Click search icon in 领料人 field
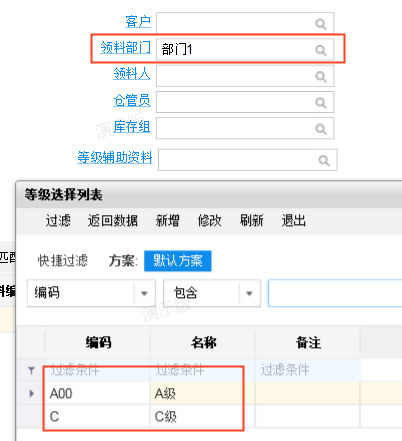The image size is (402, 441). tap(321, 76)
